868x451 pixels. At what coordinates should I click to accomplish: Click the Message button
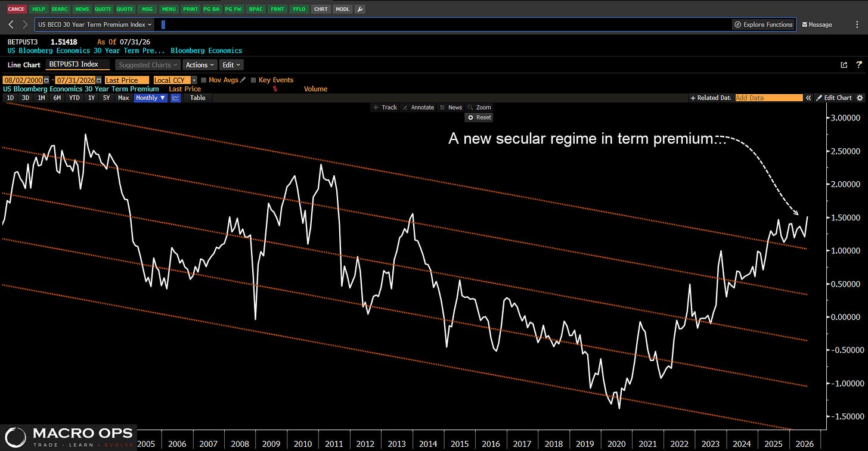(817, 24)
